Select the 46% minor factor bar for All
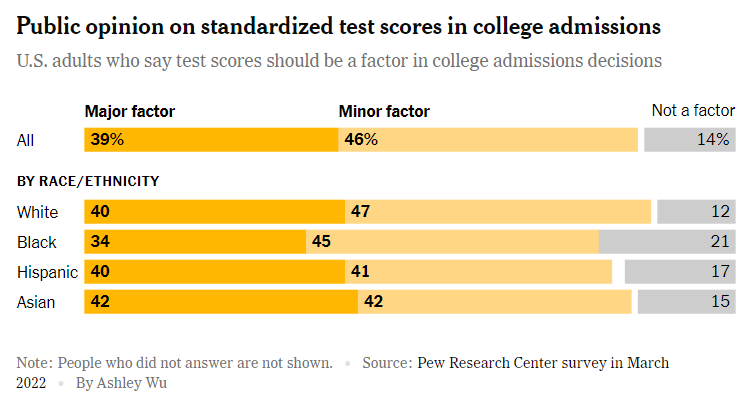753x402 pixels. click(488, 140)
